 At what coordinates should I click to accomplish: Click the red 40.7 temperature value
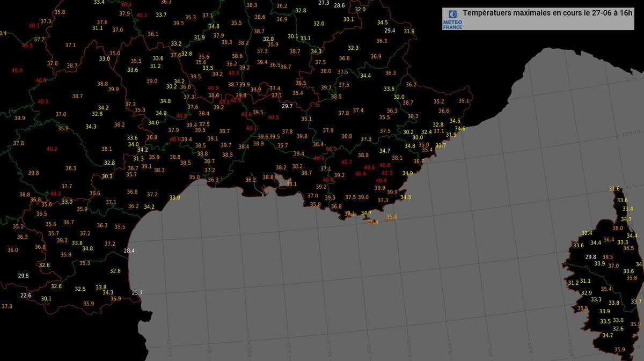point(347,162)
